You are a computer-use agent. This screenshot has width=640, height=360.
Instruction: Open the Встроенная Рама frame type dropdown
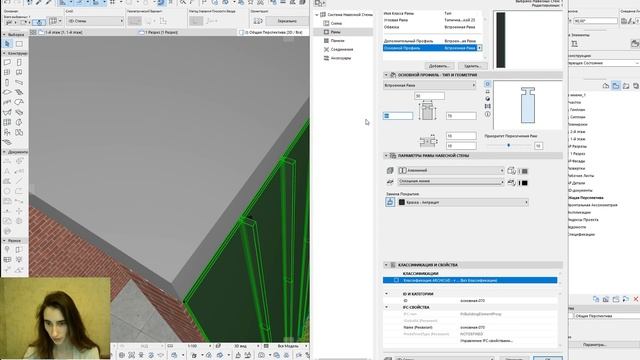(x=430, y=85)
